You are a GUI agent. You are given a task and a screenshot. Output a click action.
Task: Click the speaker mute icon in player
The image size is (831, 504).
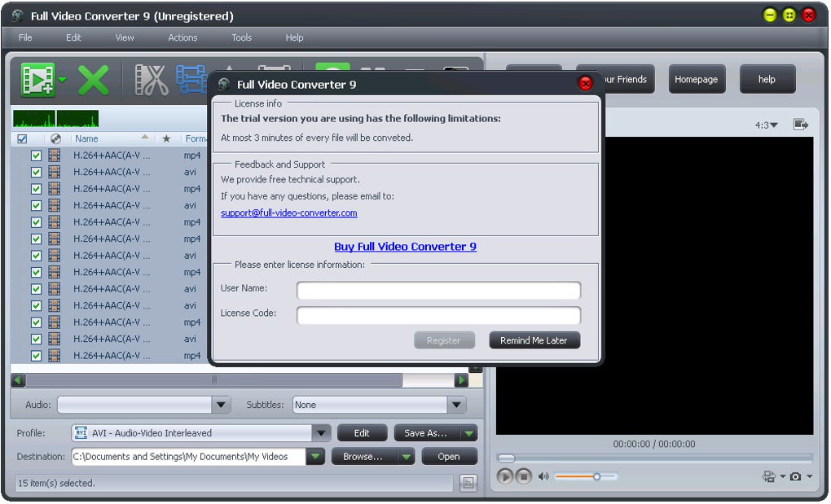point(543,476)
